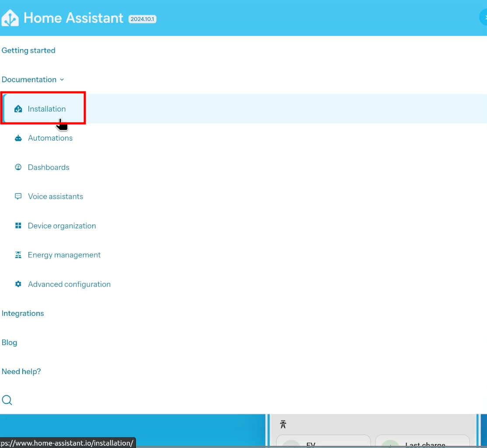Go to the Blog
The image size is (487, 448).
point(9,343)
